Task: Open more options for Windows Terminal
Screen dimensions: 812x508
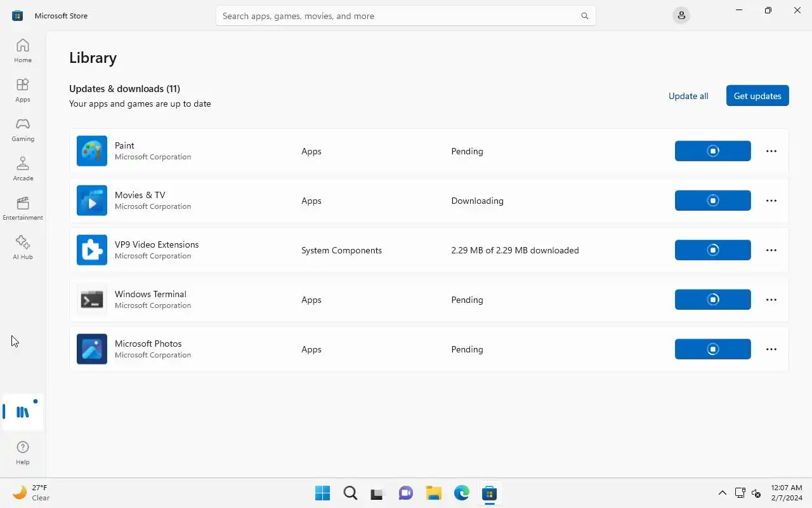Action: (x=771, y=300)
